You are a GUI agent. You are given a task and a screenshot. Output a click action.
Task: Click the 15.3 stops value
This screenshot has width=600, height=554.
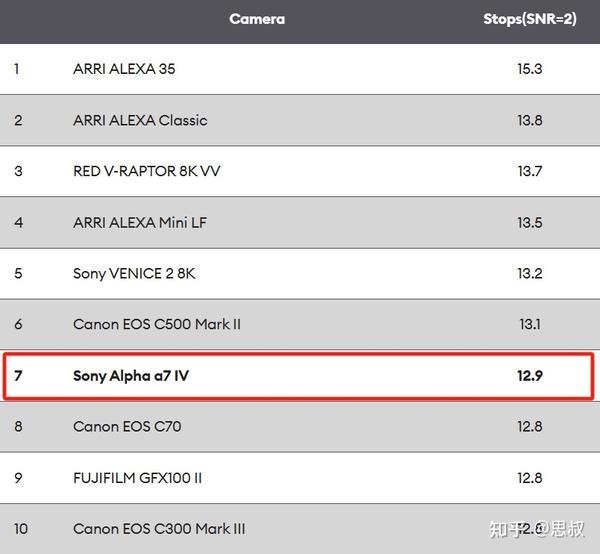tap(529, 69)
